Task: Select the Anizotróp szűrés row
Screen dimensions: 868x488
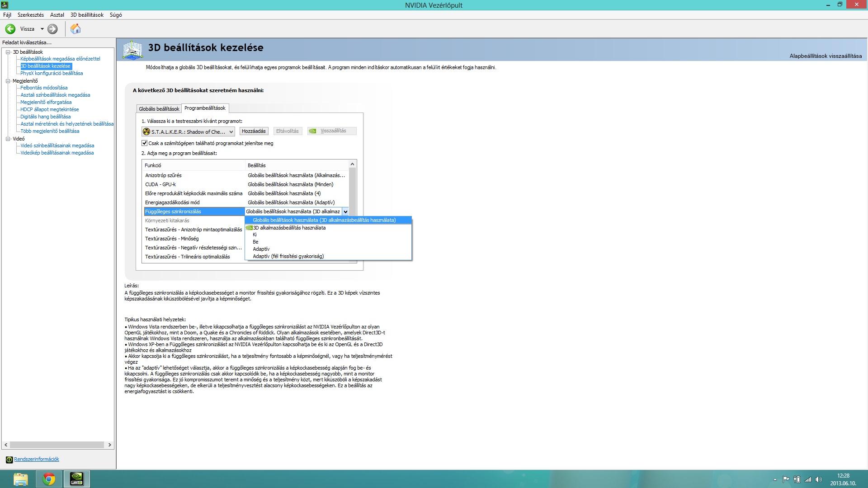Action: pos(245,175)
